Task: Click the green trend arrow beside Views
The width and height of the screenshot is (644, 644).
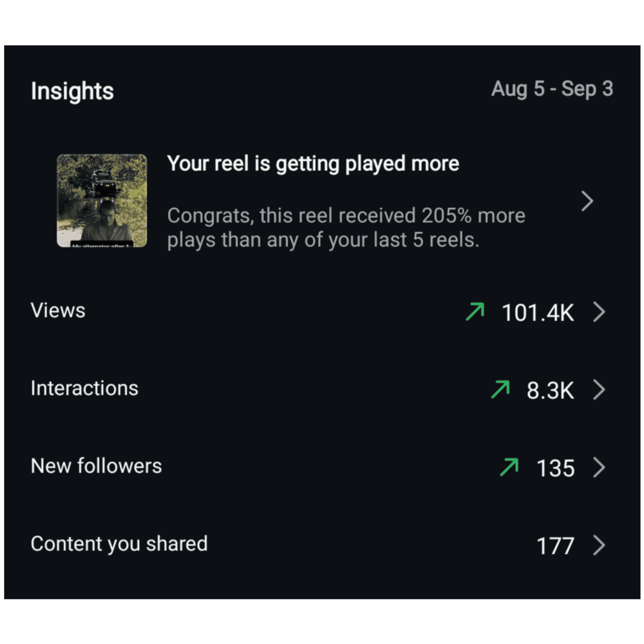Action: tap(475, 312)
